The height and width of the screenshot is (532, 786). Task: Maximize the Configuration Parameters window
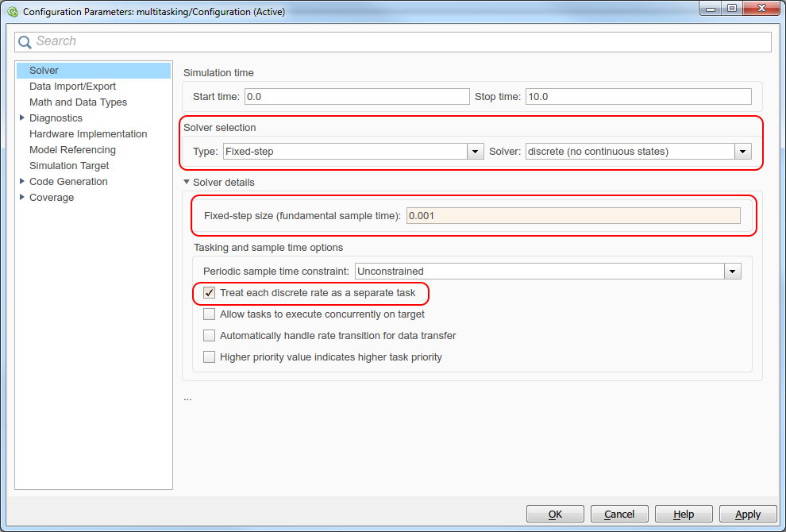pos(732,7)
